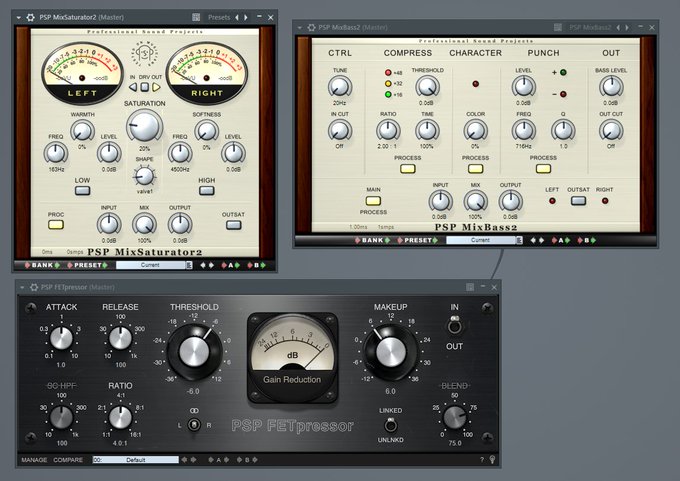Toggle MAIN PROCESS button in MixBass2

click(373, 201)
